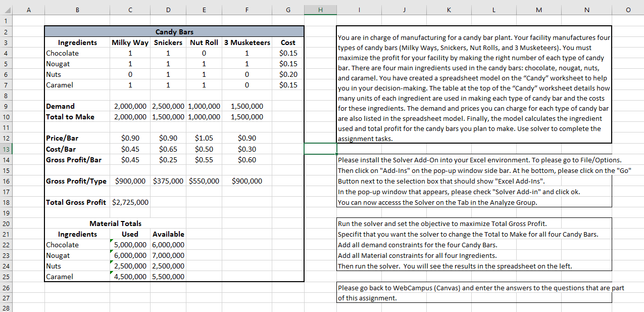Click the 'Run the solver and set the objective' line

442,224
